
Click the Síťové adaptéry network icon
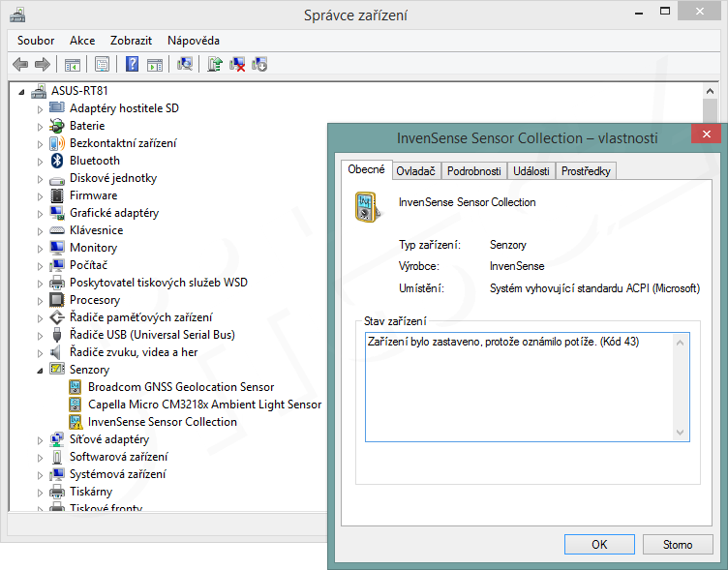coord(57,439)
